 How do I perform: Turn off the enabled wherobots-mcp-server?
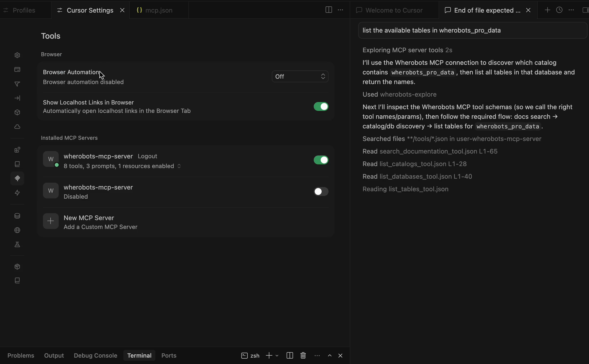tap(321, 160)
